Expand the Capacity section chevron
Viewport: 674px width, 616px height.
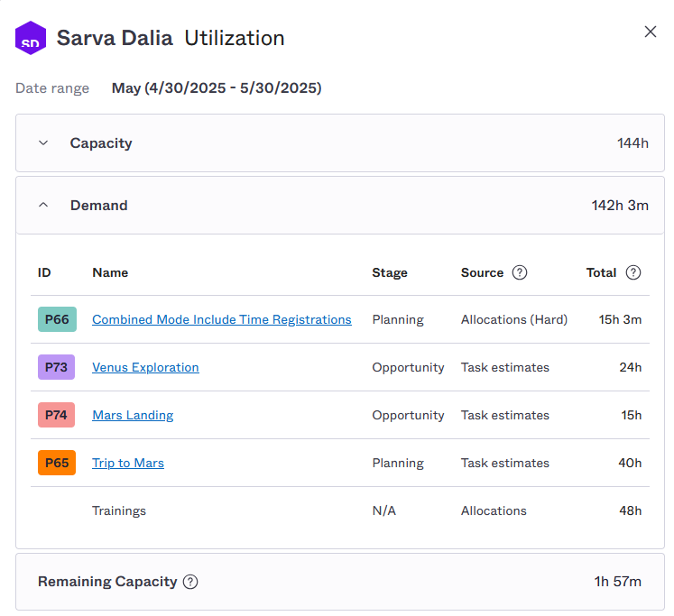(x=43, y=143)
